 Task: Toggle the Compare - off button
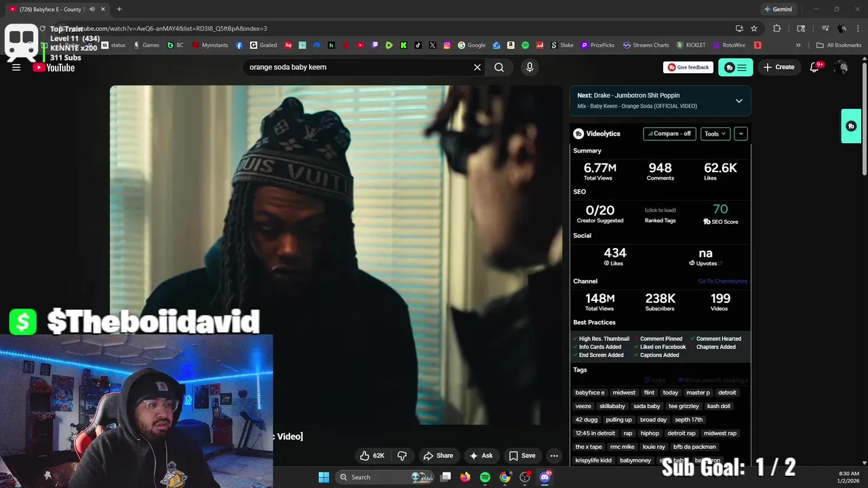tap(669, 134)
